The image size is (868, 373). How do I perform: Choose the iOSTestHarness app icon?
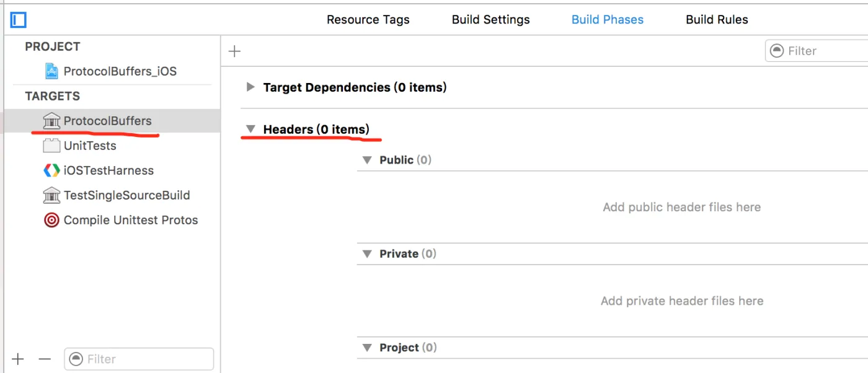pyautogui.click(x=52, y=170)
